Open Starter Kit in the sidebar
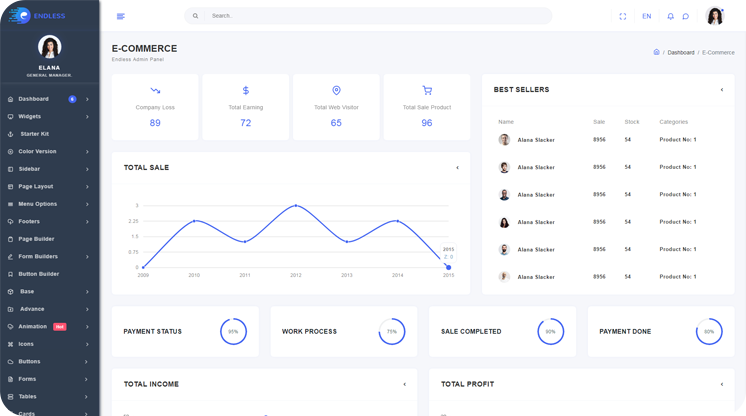This screenshot has width=746, height=416. 34,134
